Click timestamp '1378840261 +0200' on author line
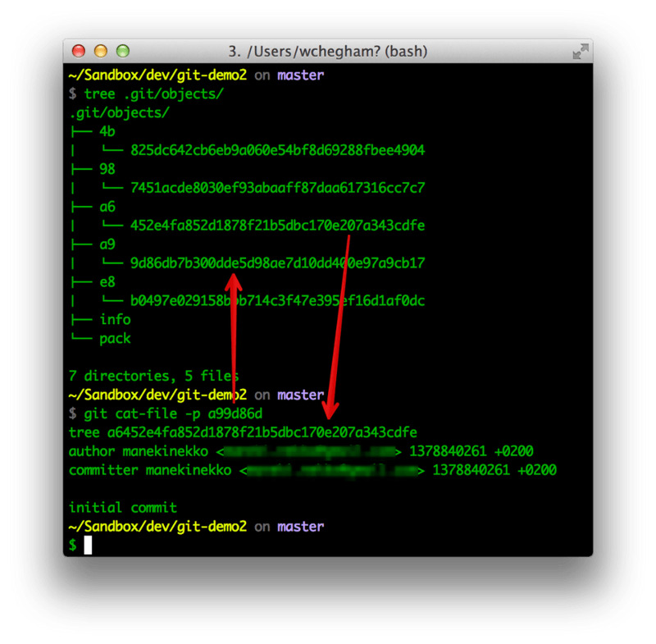 click(471, 451)
